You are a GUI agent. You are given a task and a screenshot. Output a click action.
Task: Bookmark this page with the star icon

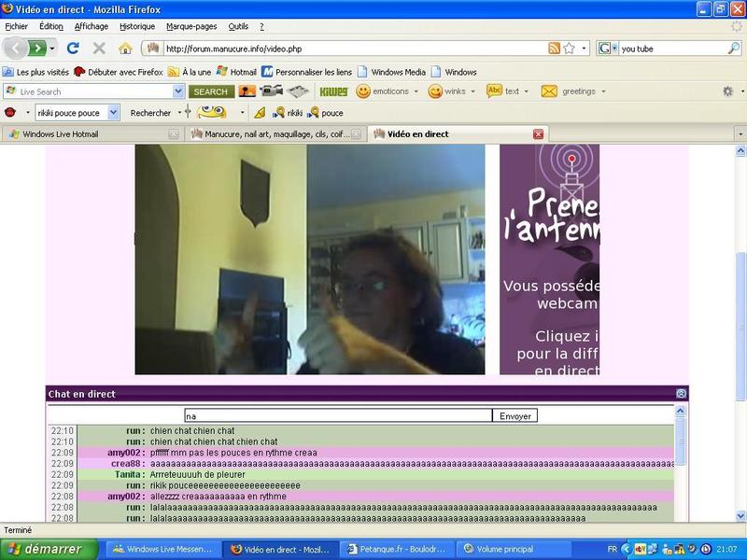tap(569, 48)
